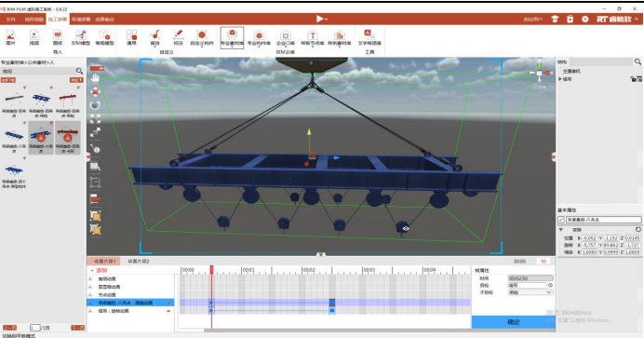Screen dimensions: 644x338
Task: Import a video with the 视频 icon
Action: [34, 37]
